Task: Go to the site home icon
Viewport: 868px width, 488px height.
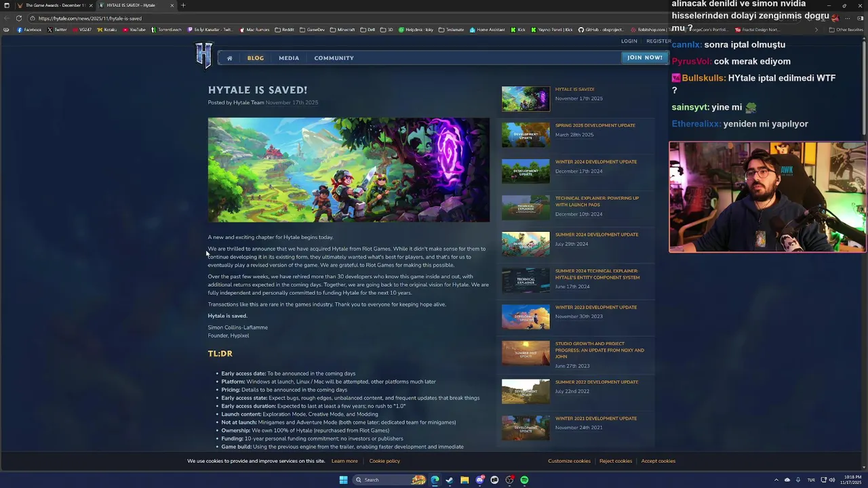Action: pyautogui.click(x=229, y=58)
